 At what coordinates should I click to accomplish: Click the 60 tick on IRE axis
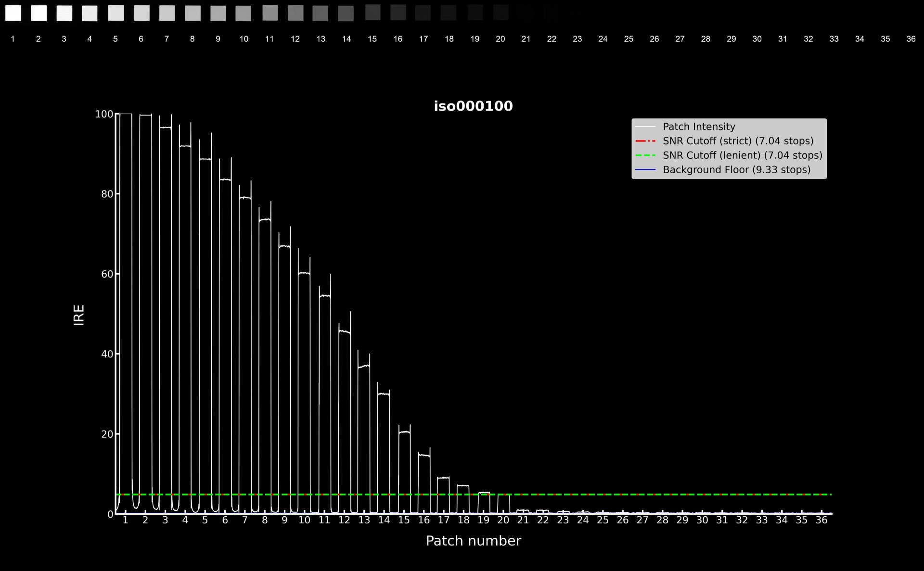(x=107, y=274)
